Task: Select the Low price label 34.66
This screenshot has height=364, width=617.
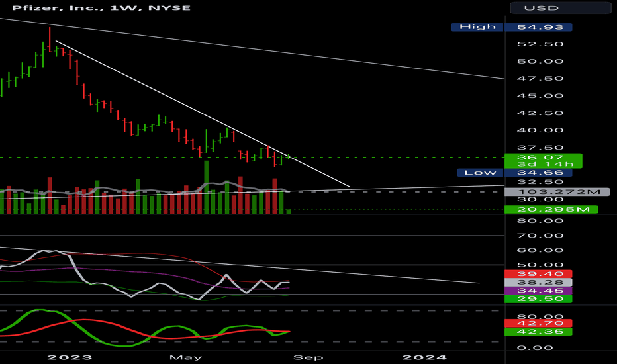Action: (x=538, y=172)
